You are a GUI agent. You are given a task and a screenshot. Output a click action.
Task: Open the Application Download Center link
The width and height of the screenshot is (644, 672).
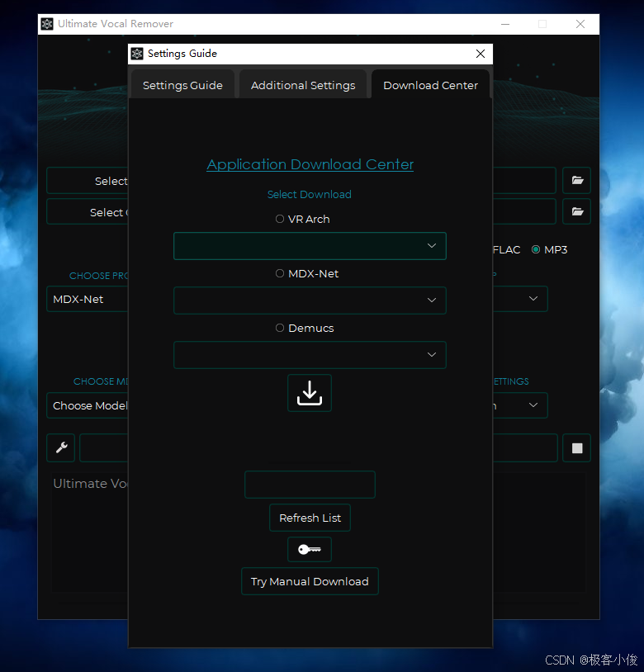point(310,164)
